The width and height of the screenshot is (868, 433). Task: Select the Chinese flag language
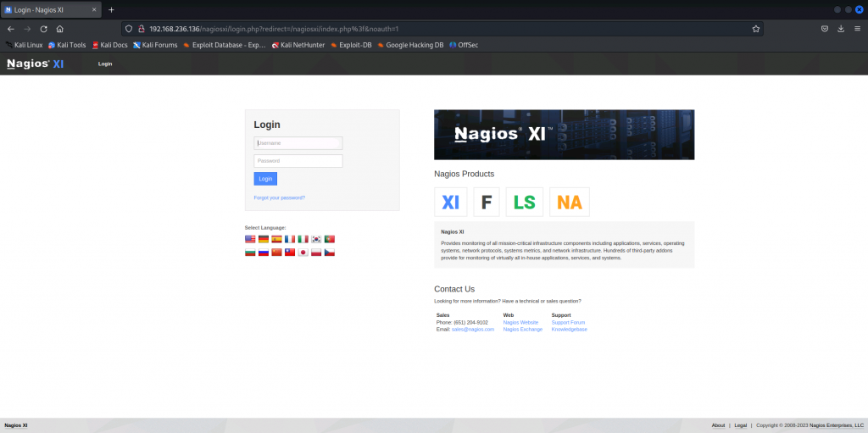click(x=277, y=253)
